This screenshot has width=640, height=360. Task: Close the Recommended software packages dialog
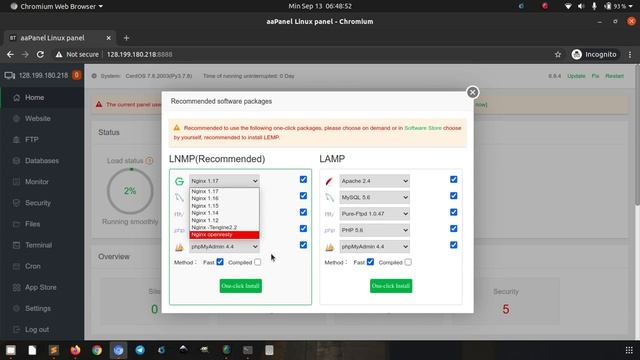pos(472,93)
